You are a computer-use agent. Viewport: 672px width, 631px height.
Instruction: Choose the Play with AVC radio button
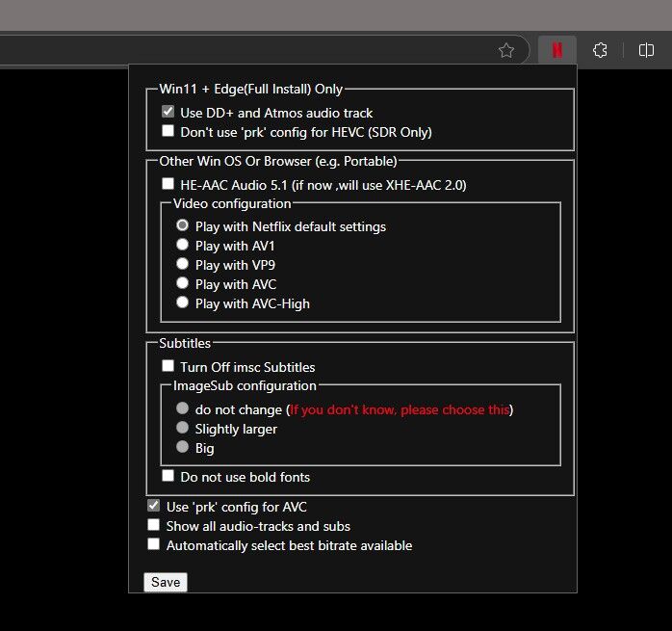(x=183, y=283)
